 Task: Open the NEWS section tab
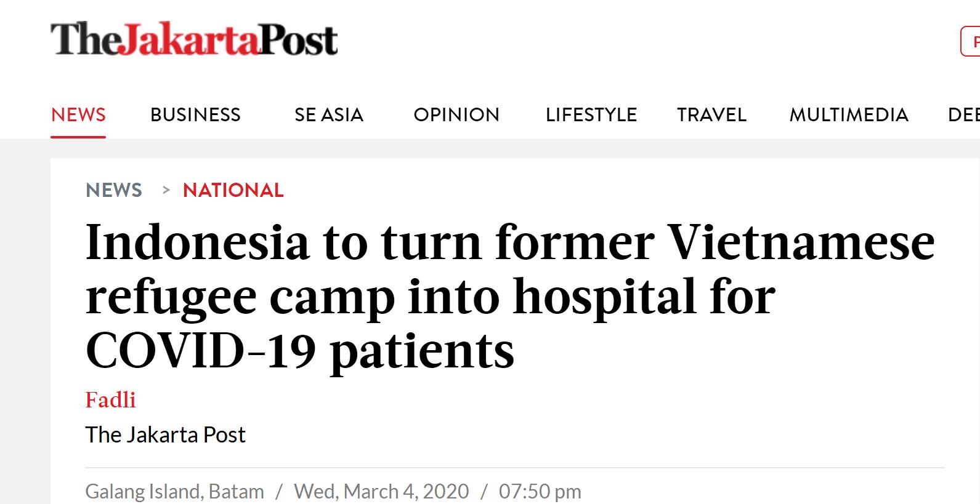[78, 115]
